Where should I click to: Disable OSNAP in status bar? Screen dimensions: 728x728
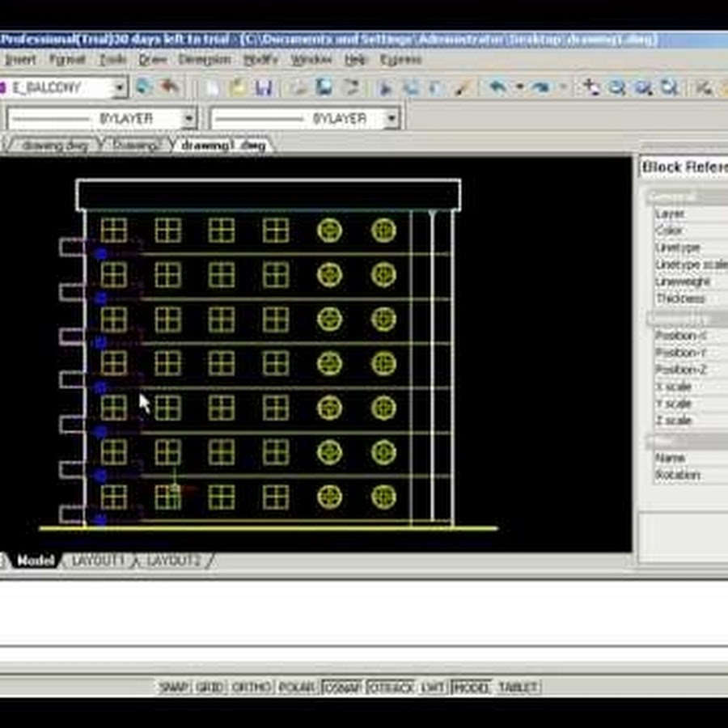[342, 687]
